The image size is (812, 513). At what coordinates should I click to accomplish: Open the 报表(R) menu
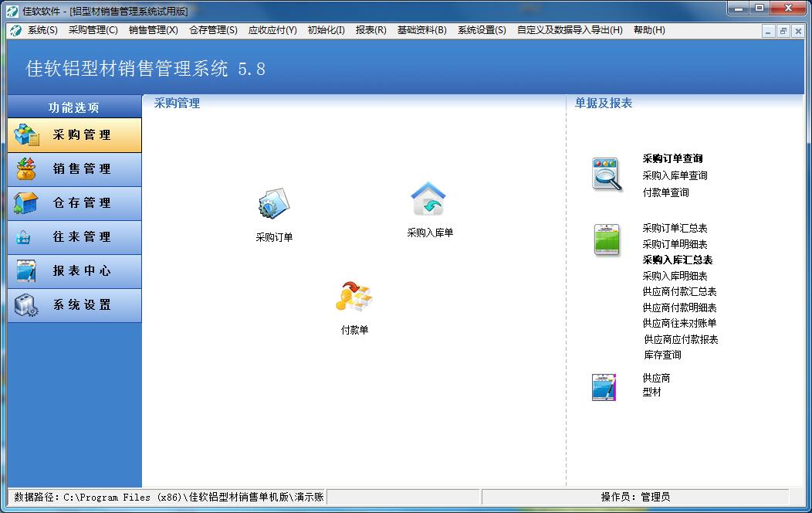pyautogui.click(x=370, y=30)
